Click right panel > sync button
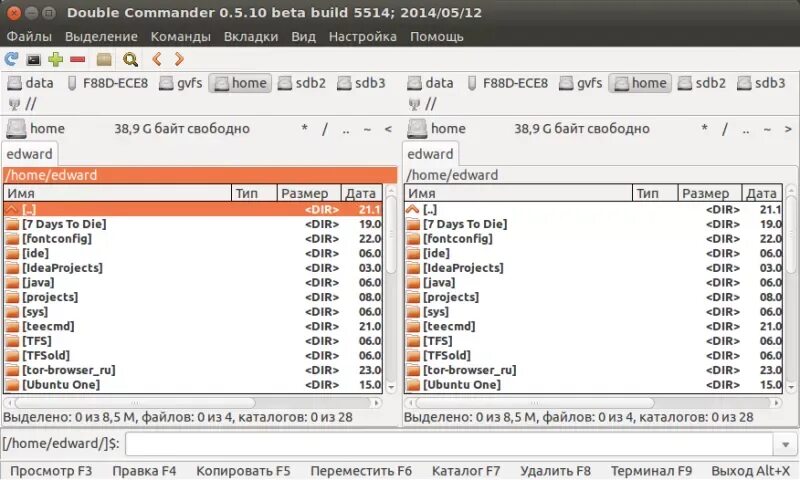The image size is (800, 480). tap(788, 129)
